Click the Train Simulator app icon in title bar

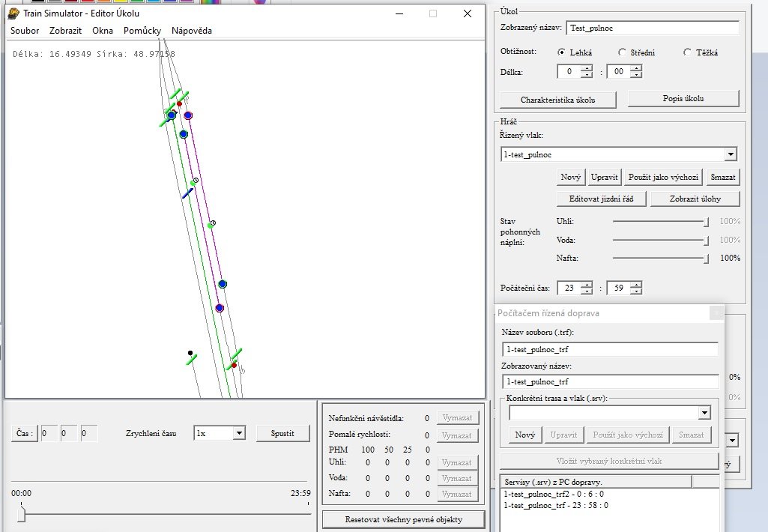(x=13, y=13)
